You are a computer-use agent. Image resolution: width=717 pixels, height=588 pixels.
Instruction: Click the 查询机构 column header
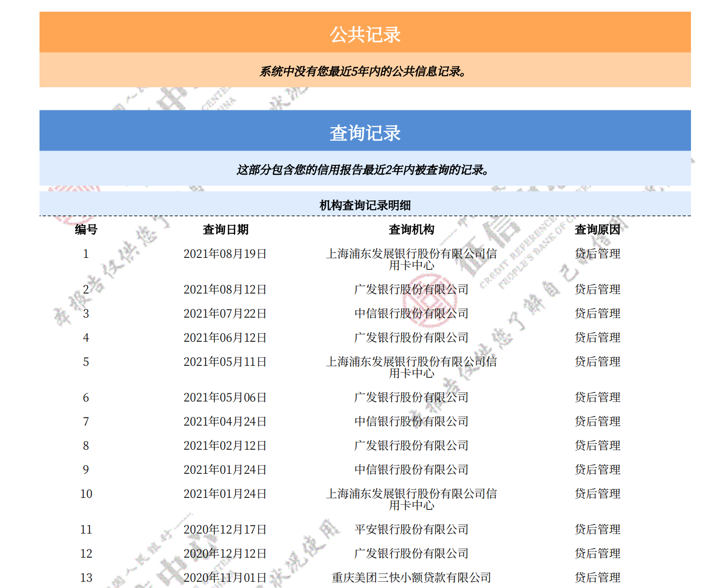pos(411,229)
